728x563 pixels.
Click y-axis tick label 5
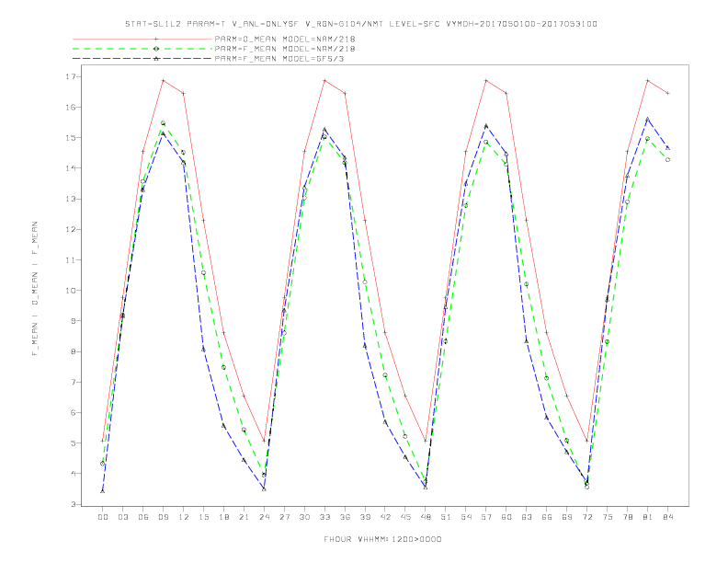(x=73, y=443)
